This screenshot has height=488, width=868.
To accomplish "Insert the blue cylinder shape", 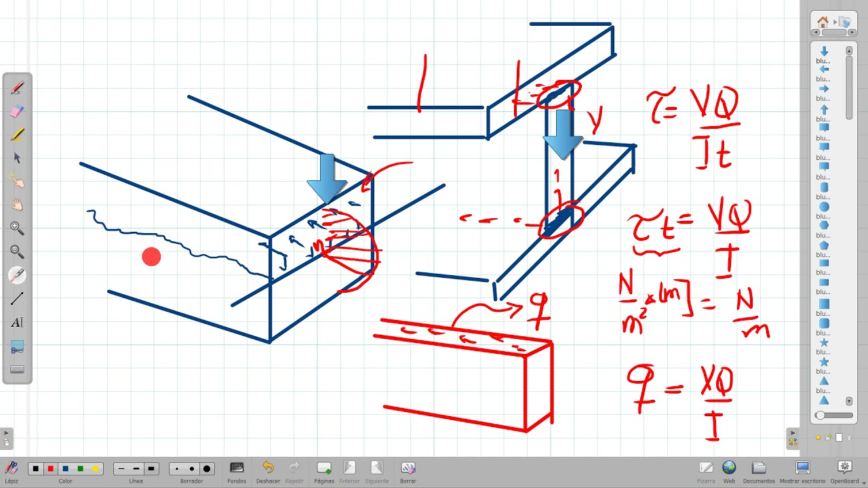I will pyautogui.click(x=824, y=187).
